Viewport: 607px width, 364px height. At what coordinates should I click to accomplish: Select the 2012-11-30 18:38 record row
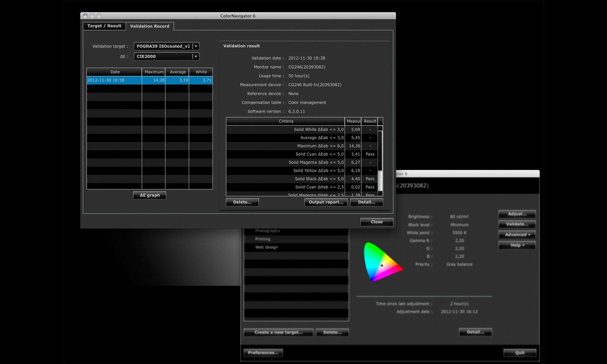[149, 80]
